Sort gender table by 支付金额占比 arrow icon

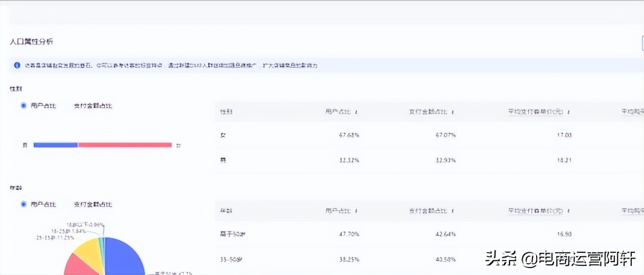[x=453, y=112]
